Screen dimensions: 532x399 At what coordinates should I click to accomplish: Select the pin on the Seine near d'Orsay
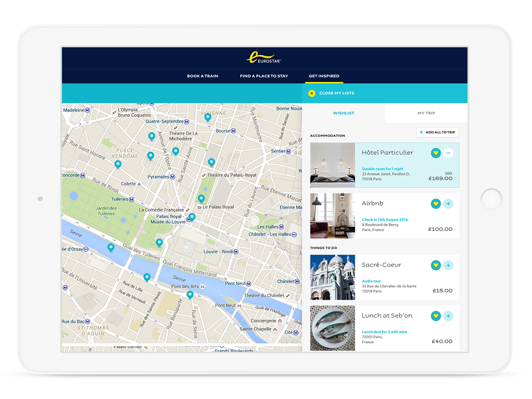pos(111,248)
